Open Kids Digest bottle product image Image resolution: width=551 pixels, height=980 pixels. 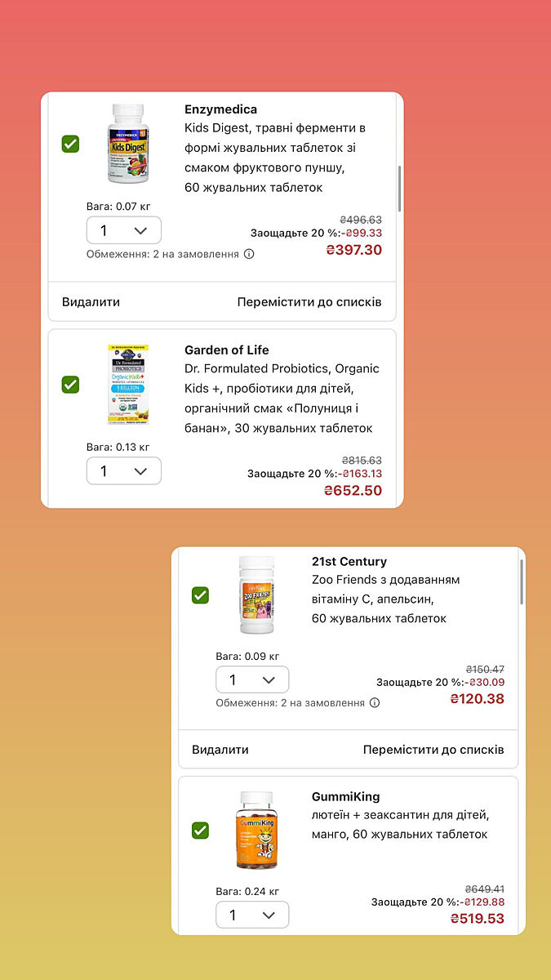[x=125, y=144]
